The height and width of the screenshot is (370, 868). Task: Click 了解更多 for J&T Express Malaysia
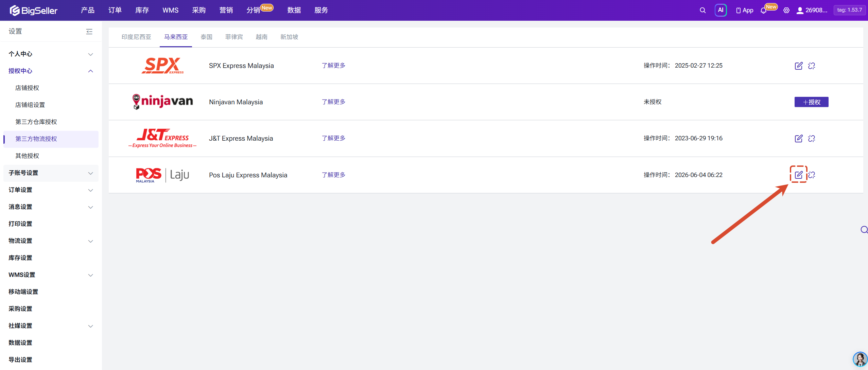coord(333,138)
